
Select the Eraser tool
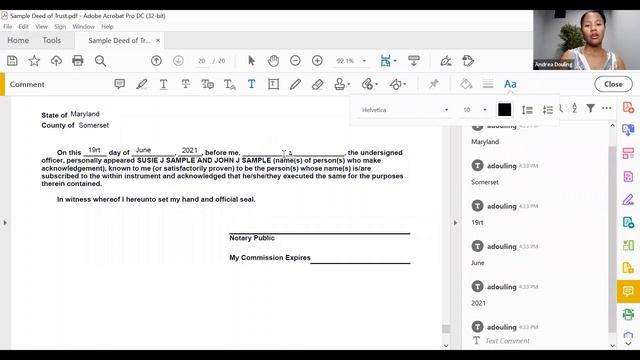tap(317, 84)
